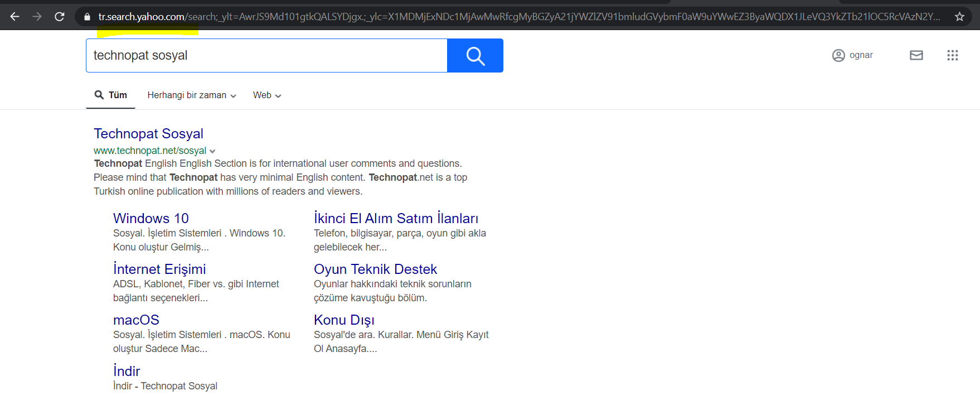The width and height of the screenshot is (980, 405).
Task: Click the 'İndir - Technopat Sosyal' description
Action: point(165,386)
